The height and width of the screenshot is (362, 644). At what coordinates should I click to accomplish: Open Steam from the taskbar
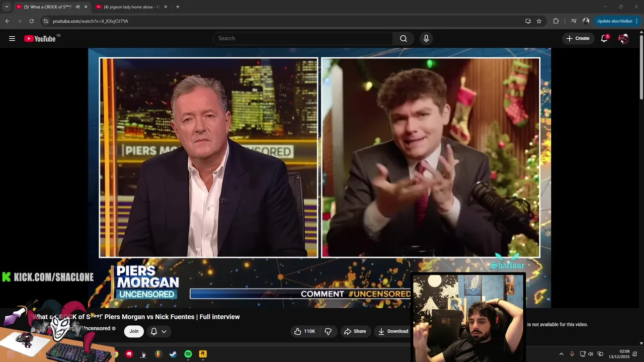173,354
